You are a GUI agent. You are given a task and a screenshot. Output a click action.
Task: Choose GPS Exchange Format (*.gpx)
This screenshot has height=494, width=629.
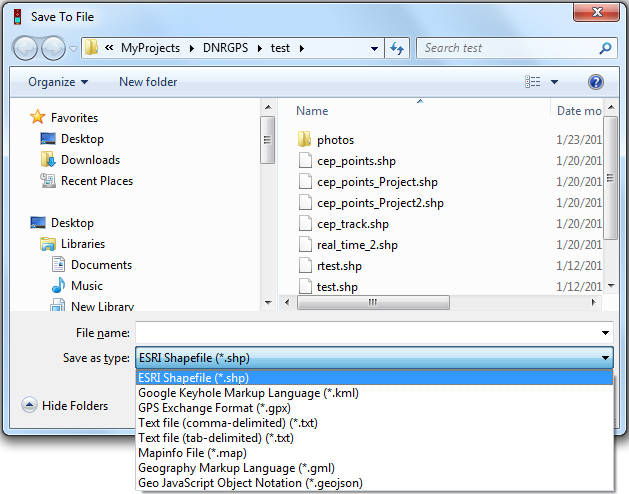pyautogui.click(x=375, y=408)
